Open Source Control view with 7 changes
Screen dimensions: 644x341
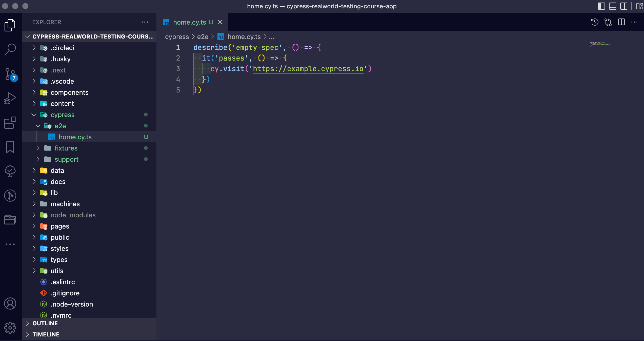tap(10, 74)
